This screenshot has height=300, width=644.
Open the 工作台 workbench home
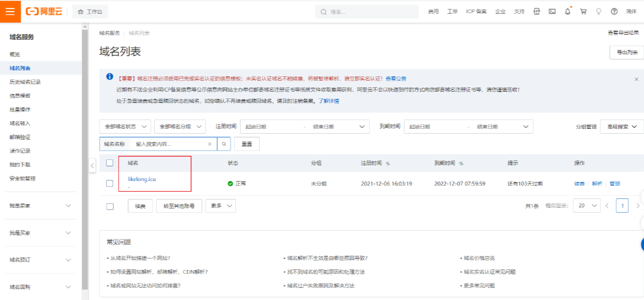pos(90,12)
